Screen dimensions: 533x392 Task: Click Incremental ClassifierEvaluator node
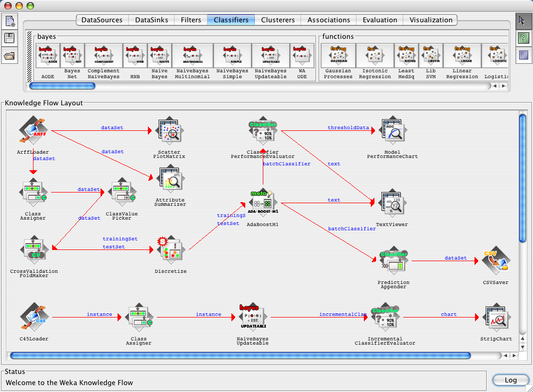pyautogui.click(x=385, y=317)
